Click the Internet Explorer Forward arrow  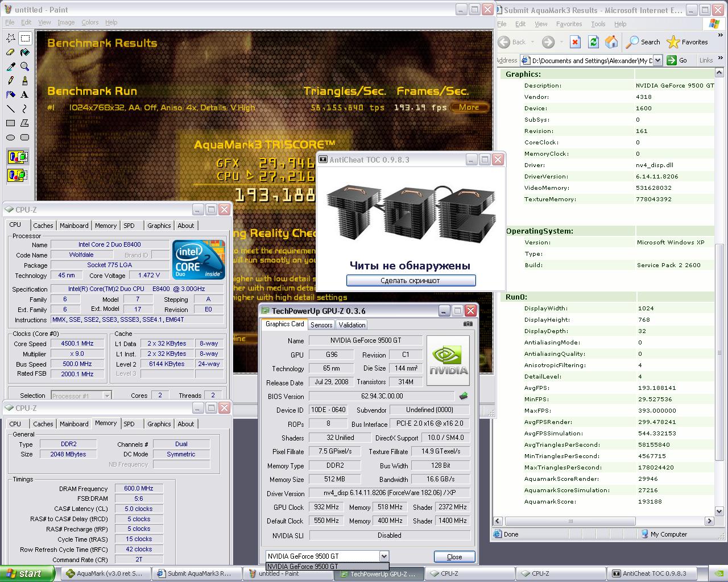[x=548, y=42]
